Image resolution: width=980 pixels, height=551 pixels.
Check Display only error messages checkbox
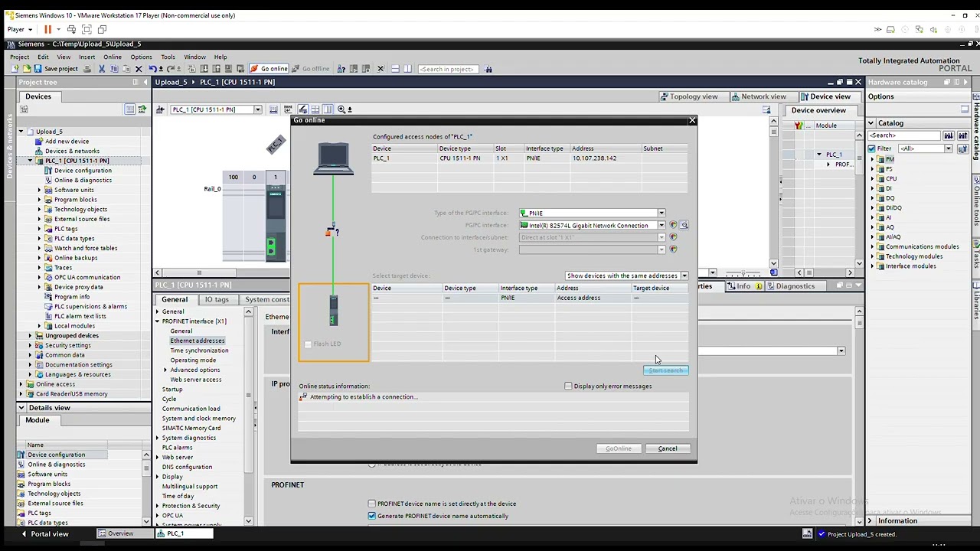click(568, 386)
